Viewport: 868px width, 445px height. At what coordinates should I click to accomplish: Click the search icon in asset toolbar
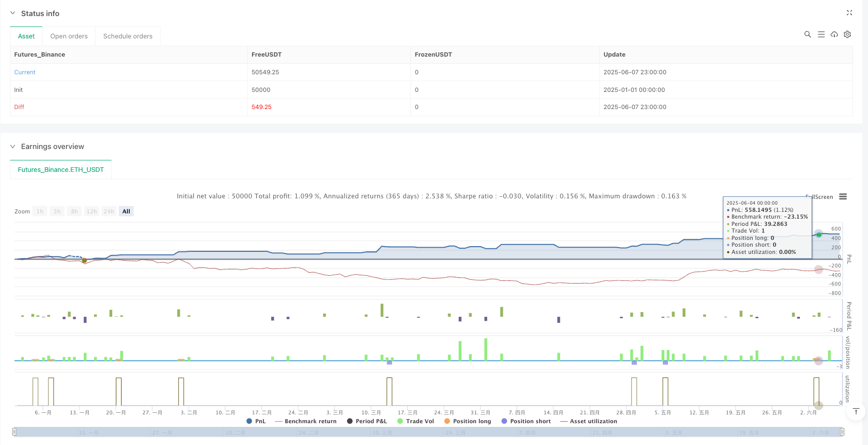pos(807,34)
